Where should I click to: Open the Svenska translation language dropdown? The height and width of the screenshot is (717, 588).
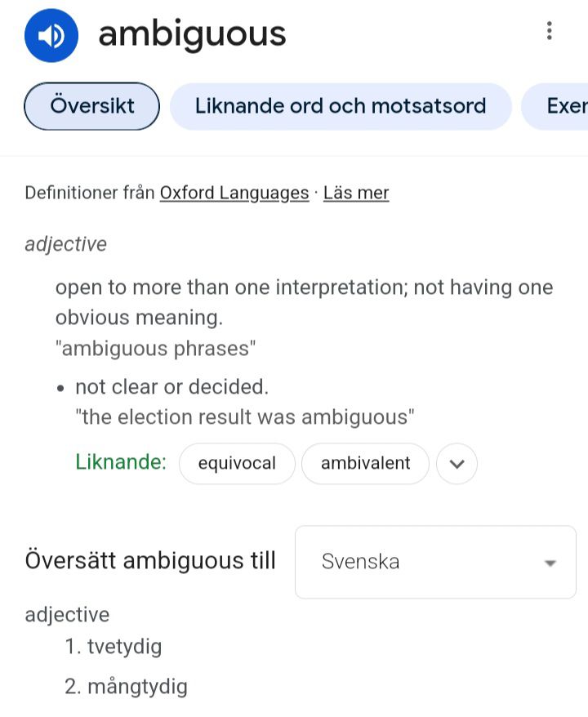pos(435,562)
